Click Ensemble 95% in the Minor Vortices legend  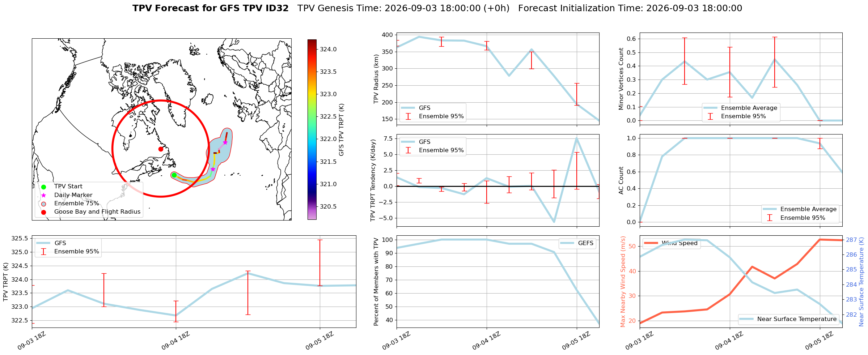click(744, 116)
